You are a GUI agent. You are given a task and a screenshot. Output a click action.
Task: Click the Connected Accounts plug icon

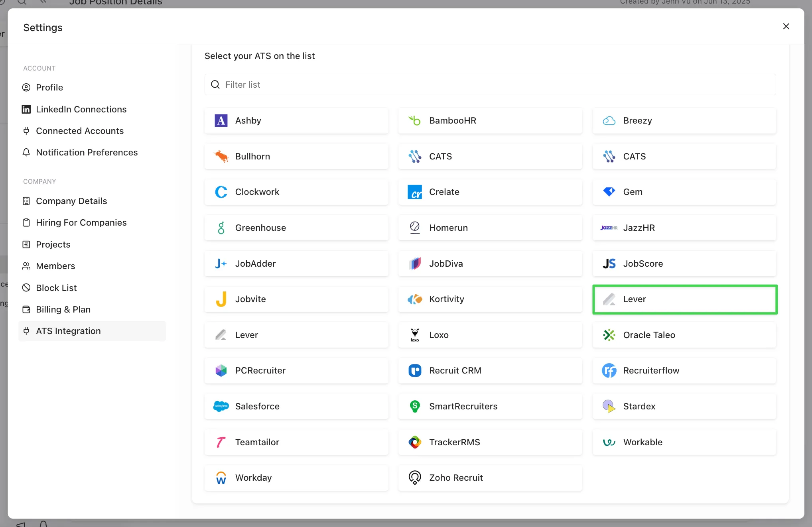[26, 131]
